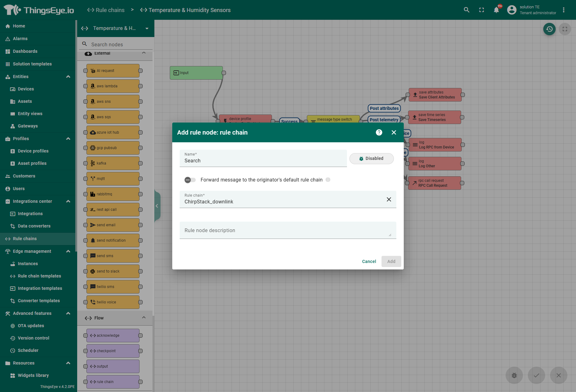
Task: Toggle the Disabled debug mode button
Action: 371,159
